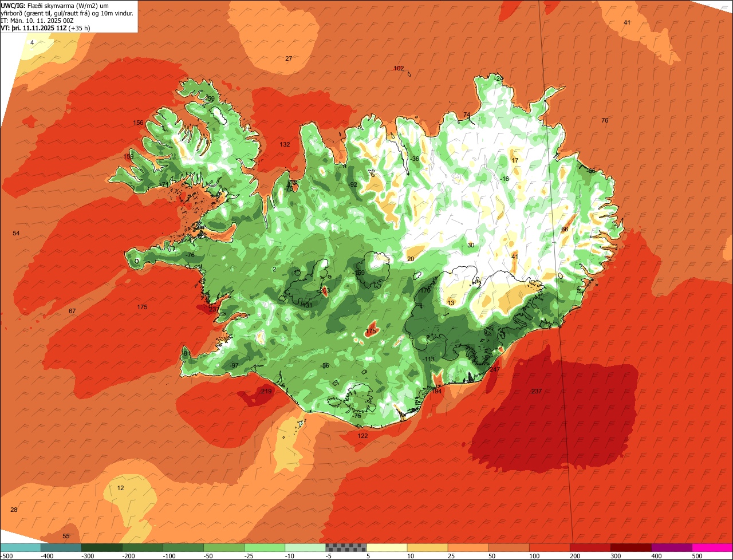Click the legend swatch between 100 and 200
The width and height of the screenshot is (733, 560).
click(x=549, y=547)
